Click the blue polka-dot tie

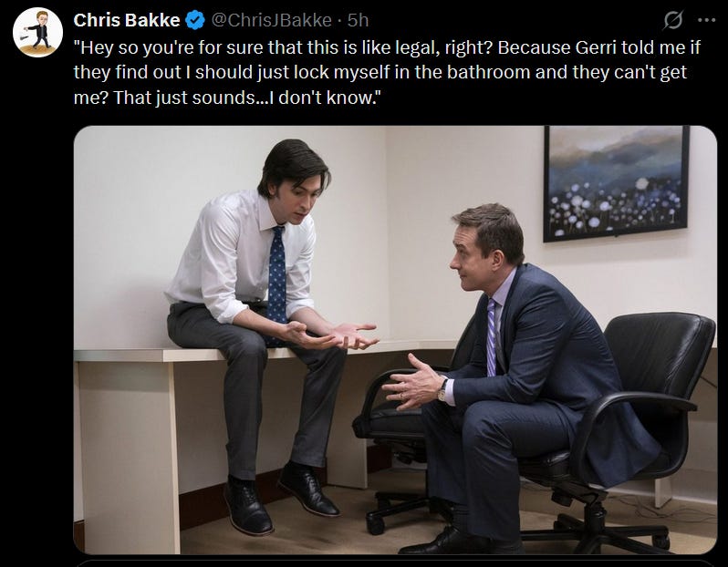click(x=277, y=281)
